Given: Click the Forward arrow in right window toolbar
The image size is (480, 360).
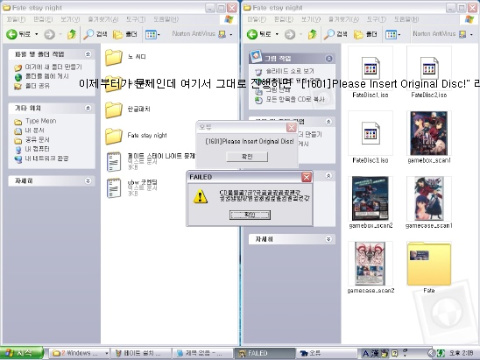Looking at the screenshot, I should pyautogui.click(x=290, y=34).
